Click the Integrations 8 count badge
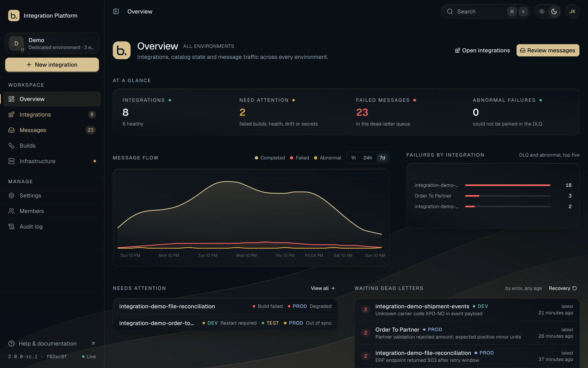Screen dimensions: 588x368 click(92, 114)
